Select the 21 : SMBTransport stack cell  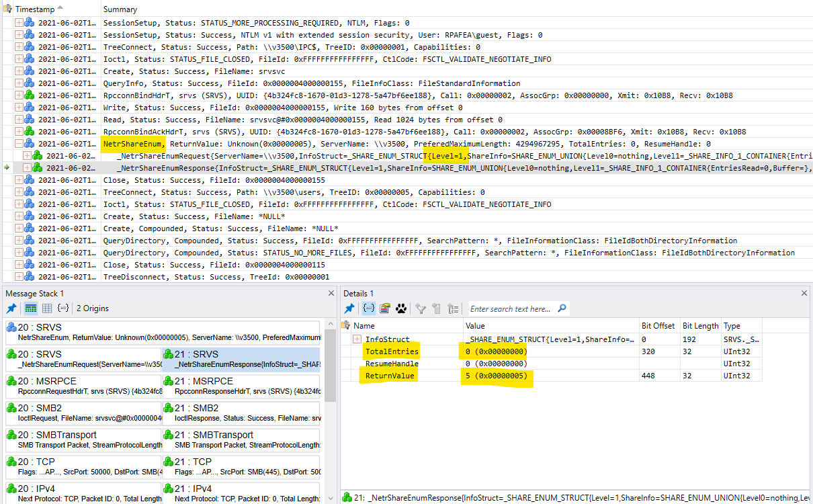pyautogui.click(x=241, y=439)
